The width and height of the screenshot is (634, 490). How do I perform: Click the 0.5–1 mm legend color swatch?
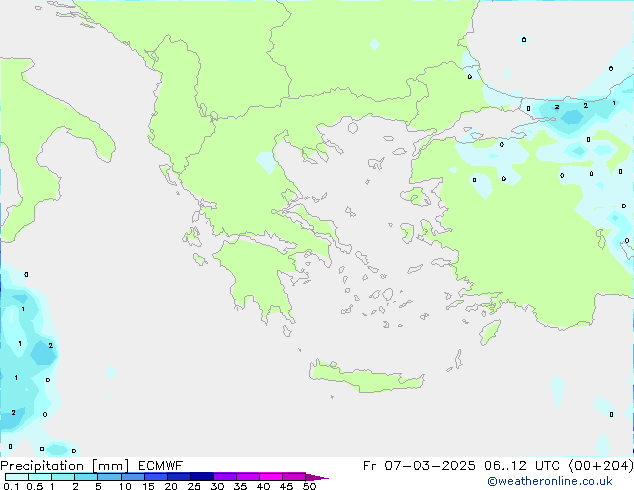(40, 477)
